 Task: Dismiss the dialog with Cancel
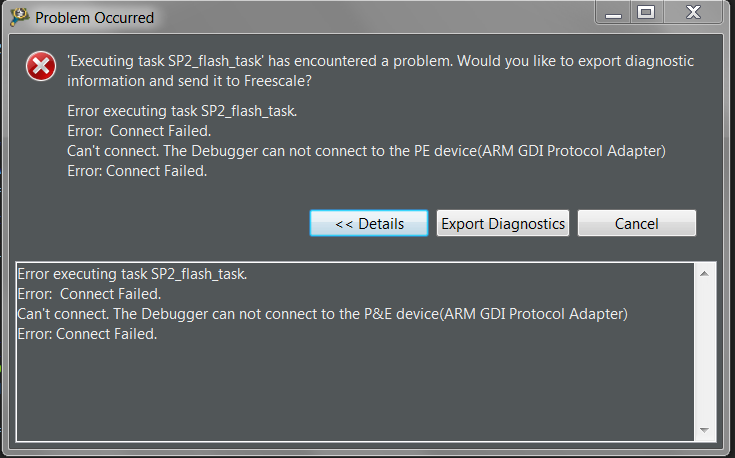[636, 223]
